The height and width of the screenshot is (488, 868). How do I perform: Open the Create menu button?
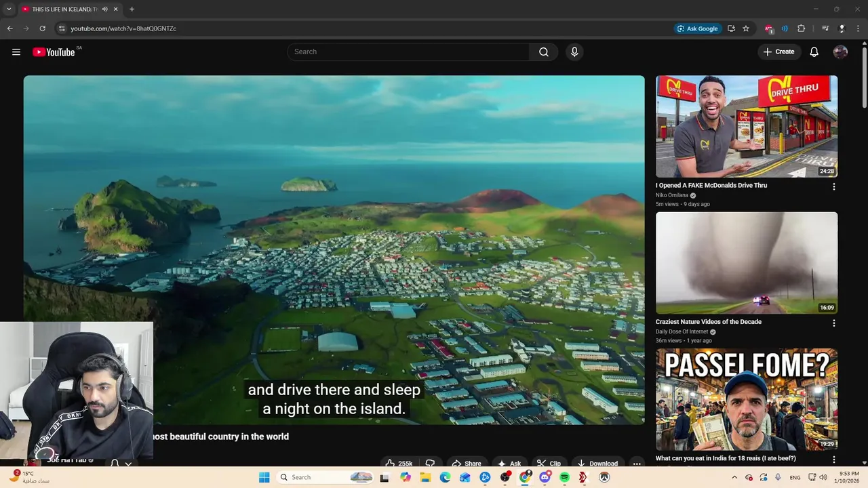778,52
